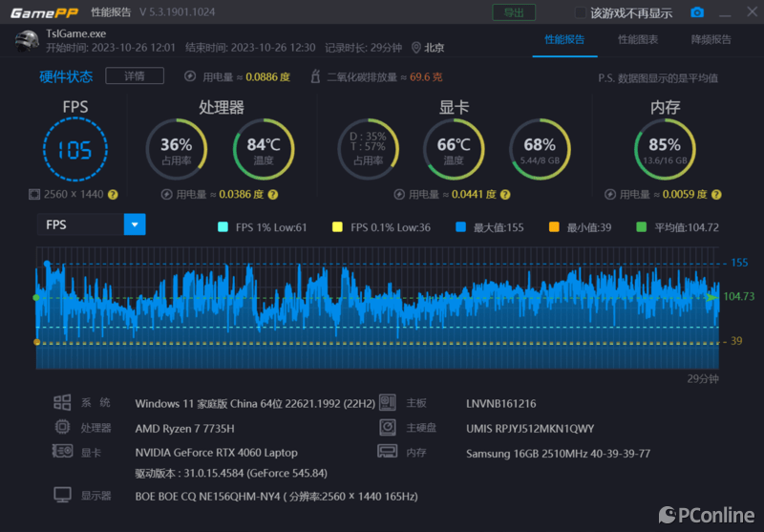The height and width of the screenshot is (532, 764).
Task: Click the Windows system icon in hardware list
Action: point(62,402)
